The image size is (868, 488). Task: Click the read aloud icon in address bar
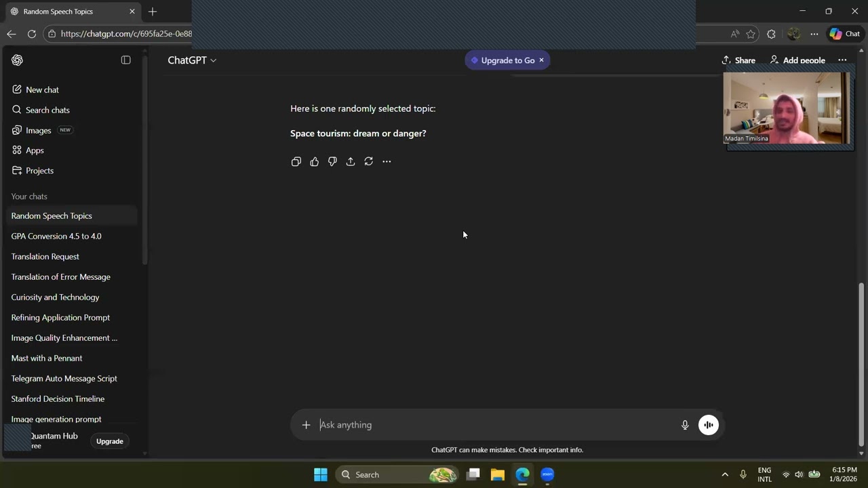point(734,34)
